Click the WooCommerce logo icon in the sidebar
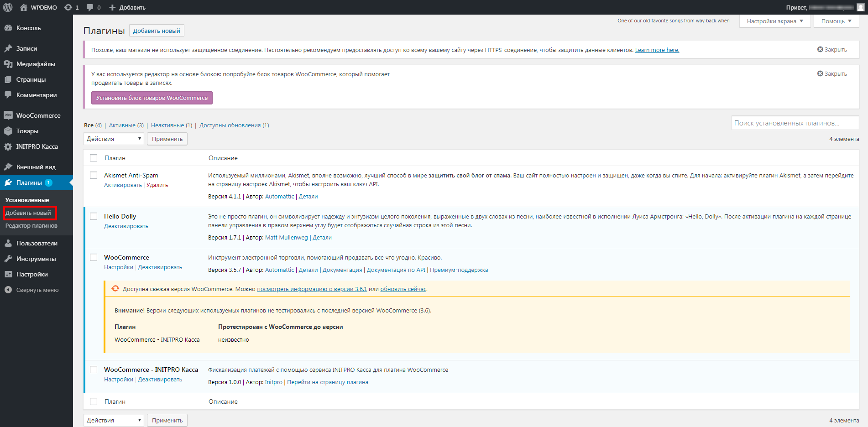 [8, 115]
